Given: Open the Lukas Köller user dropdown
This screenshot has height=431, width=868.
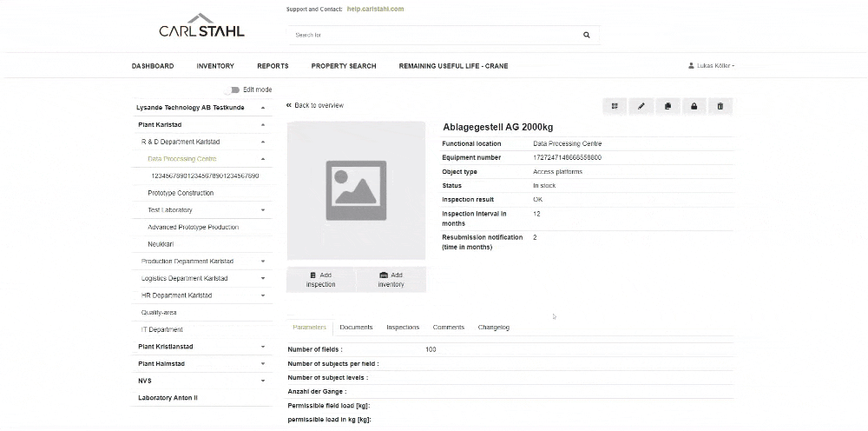Looking at the screenshot, I should coord(711,66).
